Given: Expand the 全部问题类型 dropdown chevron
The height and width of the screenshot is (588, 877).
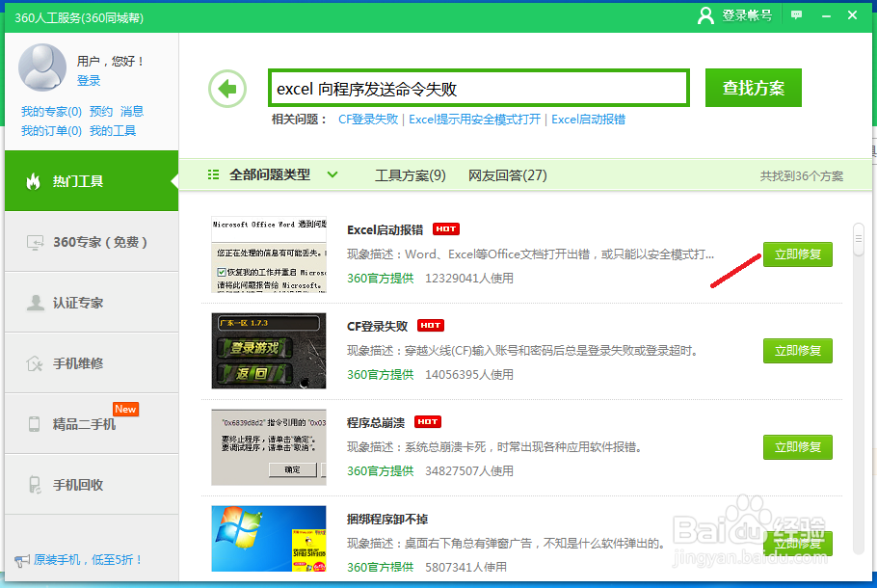Looking at the screenshot, I should coord(332,174).
